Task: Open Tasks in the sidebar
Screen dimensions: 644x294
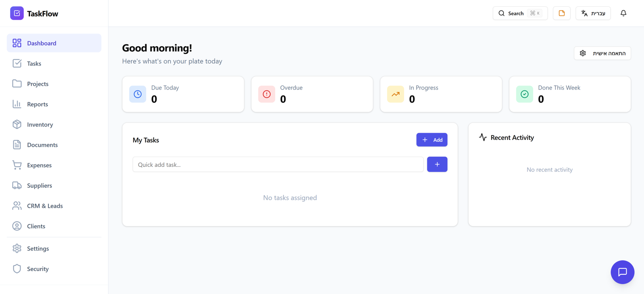Action: [x=34, y=64]
